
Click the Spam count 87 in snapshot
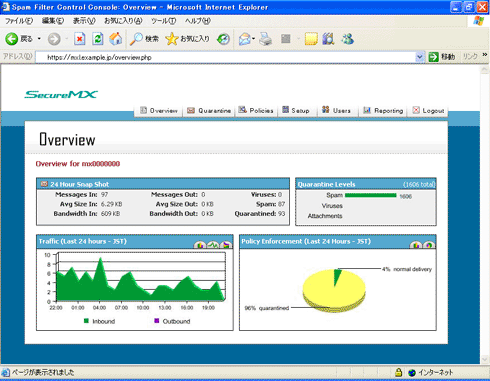coord(282,204)
